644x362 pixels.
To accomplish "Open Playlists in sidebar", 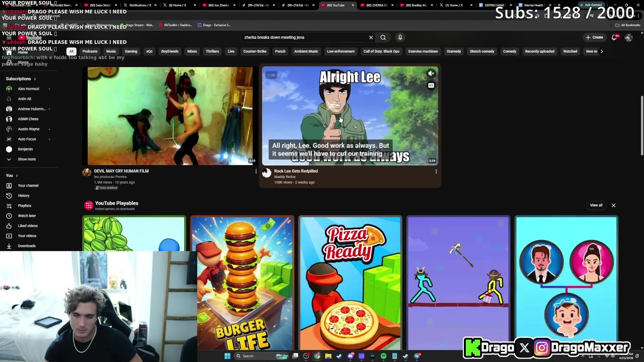I will (28, 206).
